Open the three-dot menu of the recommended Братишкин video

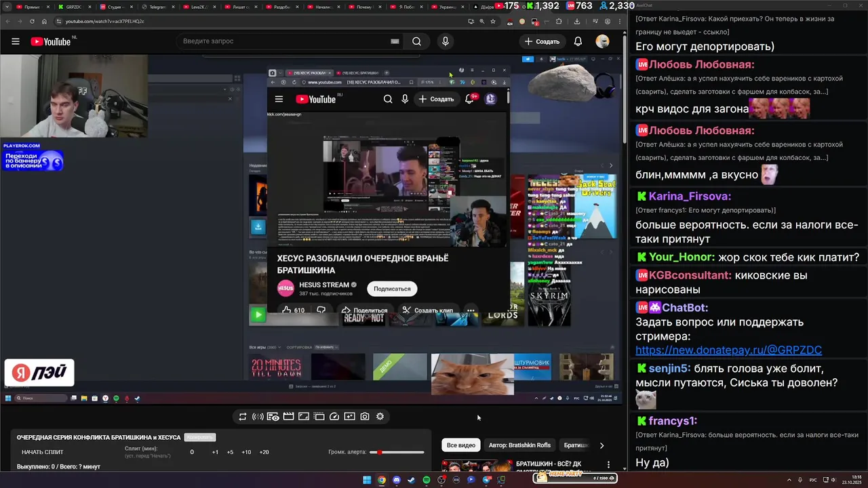click(608, 465)
